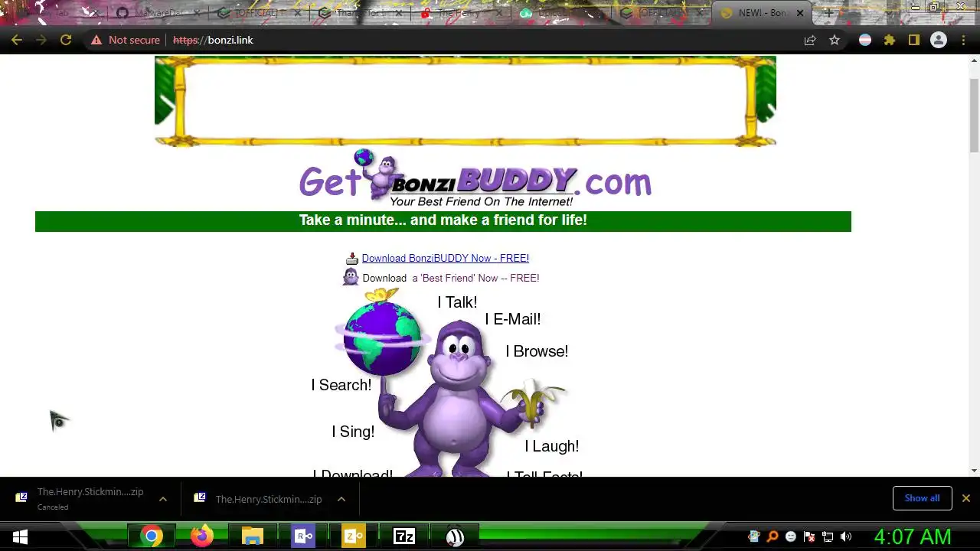This screenshot has width=980, height=551.
Task: Click the orange magnifier tray icon
Action: pyautogui.click(x=773, y=536)
